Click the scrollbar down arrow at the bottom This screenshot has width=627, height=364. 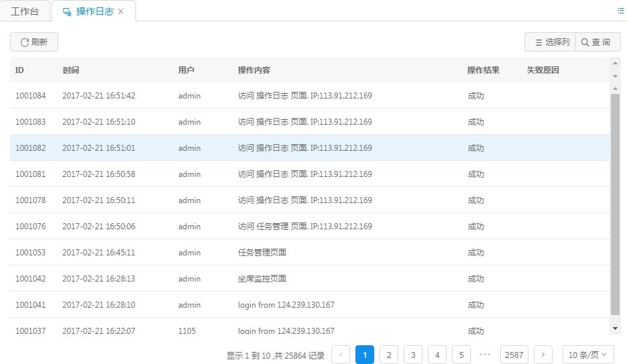point(616,328)
